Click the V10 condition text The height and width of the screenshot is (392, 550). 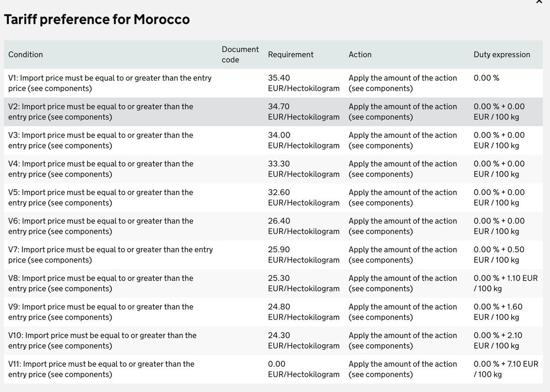point(102,341)
